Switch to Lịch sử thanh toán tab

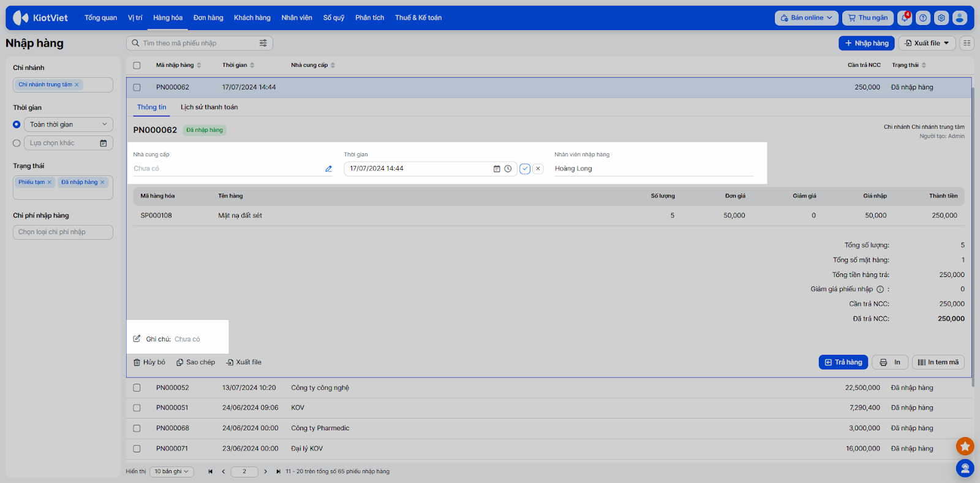coord(209,107)
